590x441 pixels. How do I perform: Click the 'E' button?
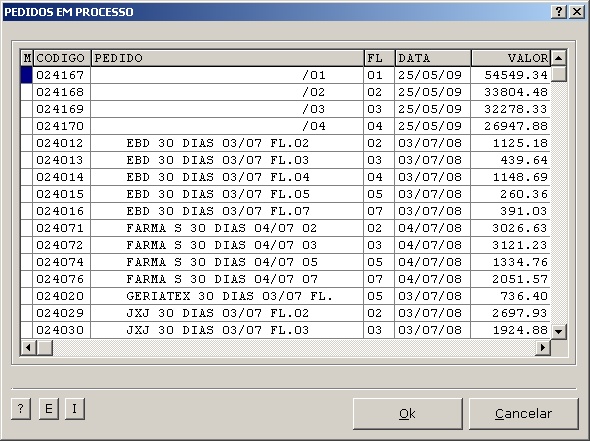tap(49, 409)
